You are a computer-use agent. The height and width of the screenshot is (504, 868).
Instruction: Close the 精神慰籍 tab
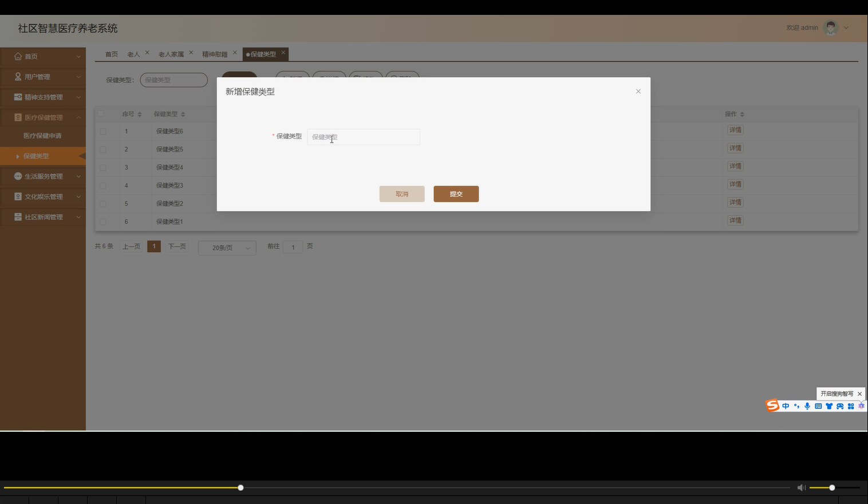[235, 53]
